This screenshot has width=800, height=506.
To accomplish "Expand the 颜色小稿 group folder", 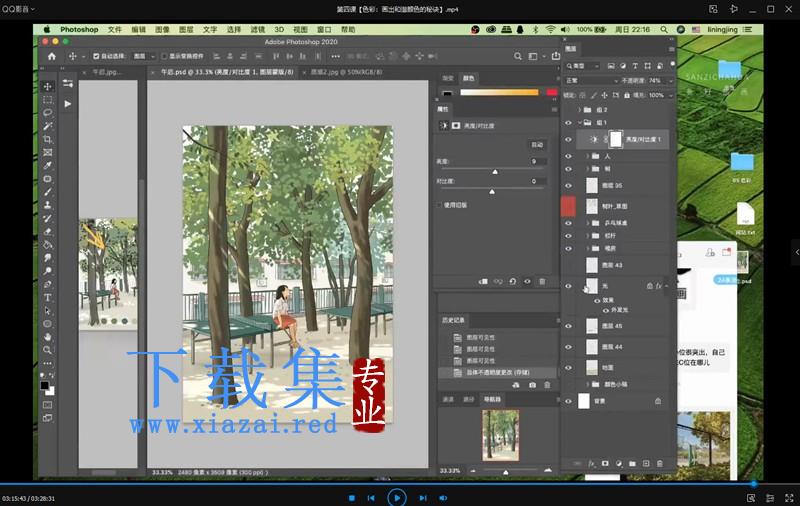I will point(587,385).
